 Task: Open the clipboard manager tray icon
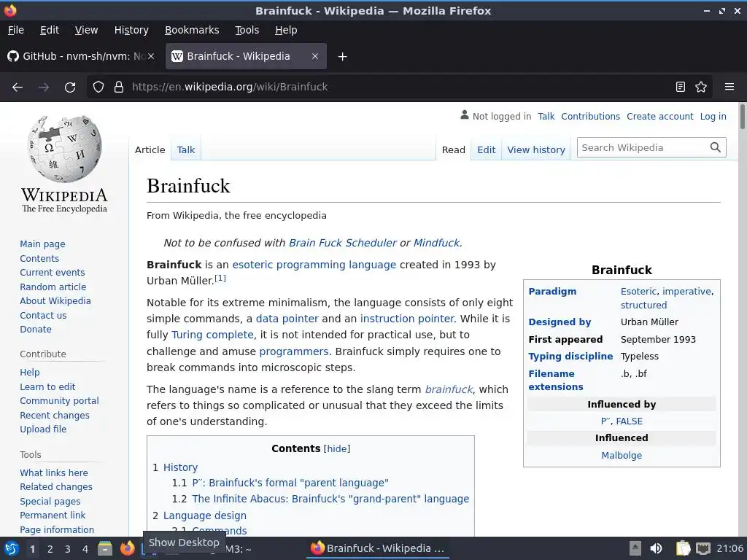pos(683,548)
